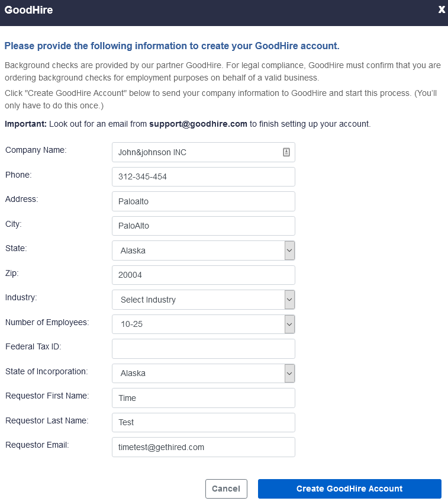This screenshot has height=501, width=448.
Task: Click the Company Name text field
Action: coord(195,152)
